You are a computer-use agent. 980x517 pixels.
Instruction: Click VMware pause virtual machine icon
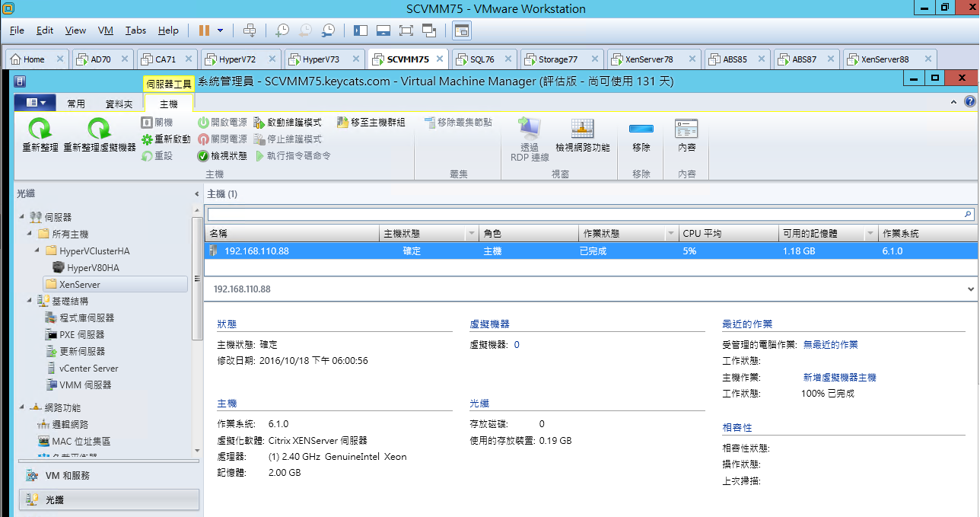[x=204, y=30]
